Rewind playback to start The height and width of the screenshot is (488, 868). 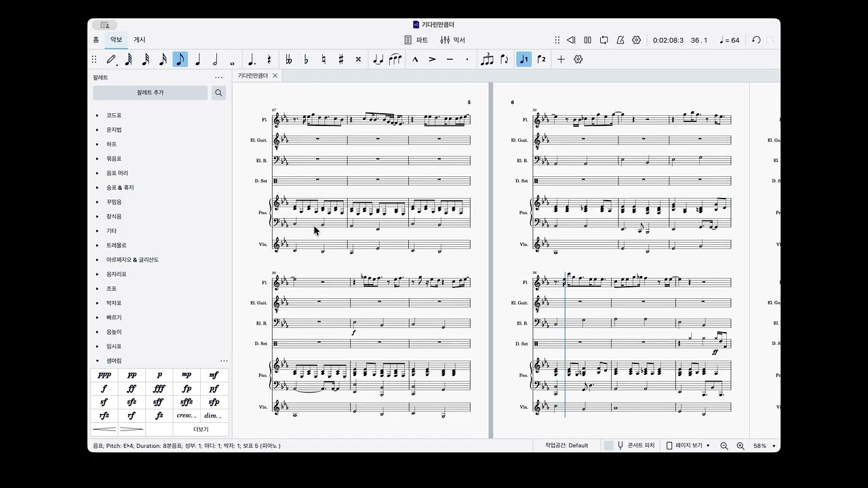click(571, 40)
